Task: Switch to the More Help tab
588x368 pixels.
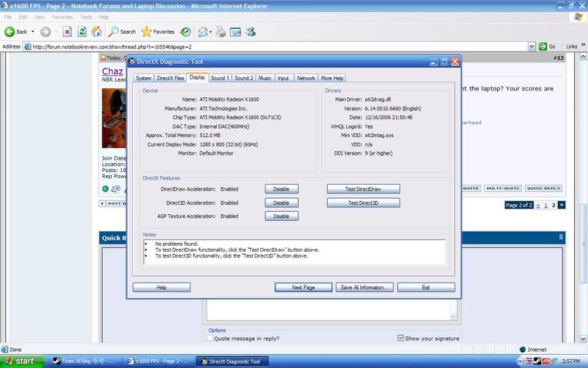Action: (332, 78)
